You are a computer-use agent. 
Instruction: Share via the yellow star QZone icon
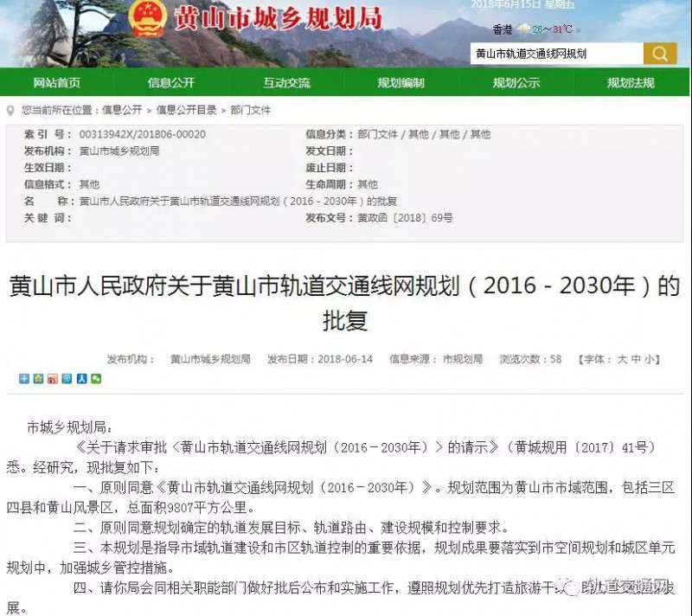pos(38,379)
